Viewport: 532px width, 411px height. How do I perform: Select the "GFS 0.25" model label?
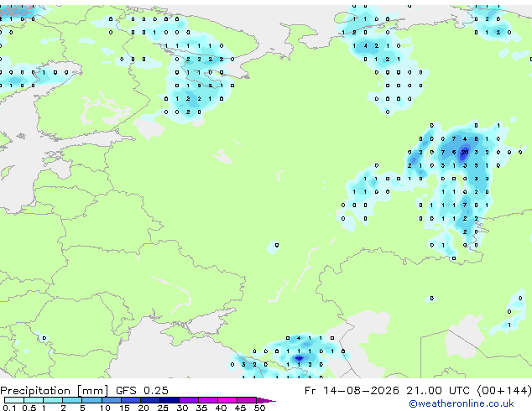point(142,391)
